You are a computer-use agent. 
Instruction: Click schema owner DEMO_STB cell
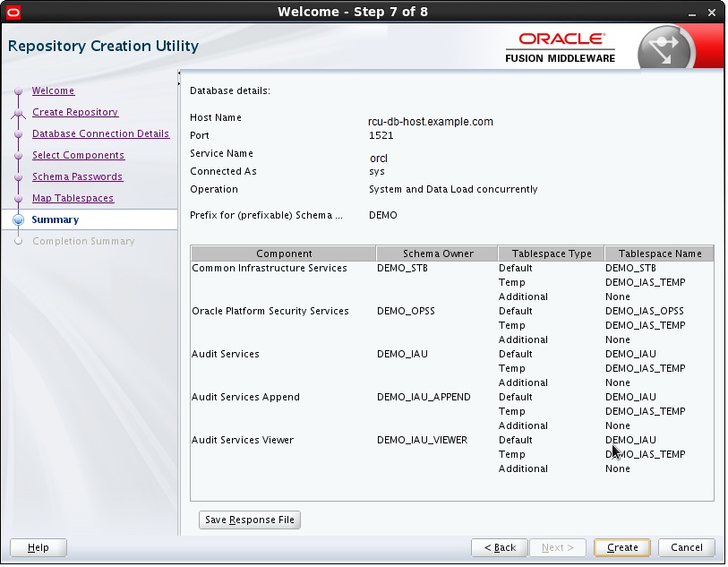click(x=403, y=268)
